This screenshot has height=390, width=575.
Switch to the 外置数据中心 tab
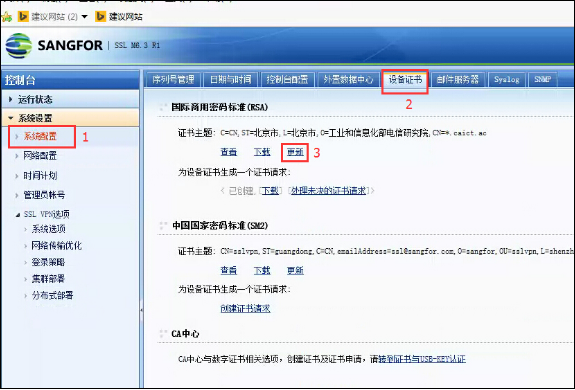[348, 80]
